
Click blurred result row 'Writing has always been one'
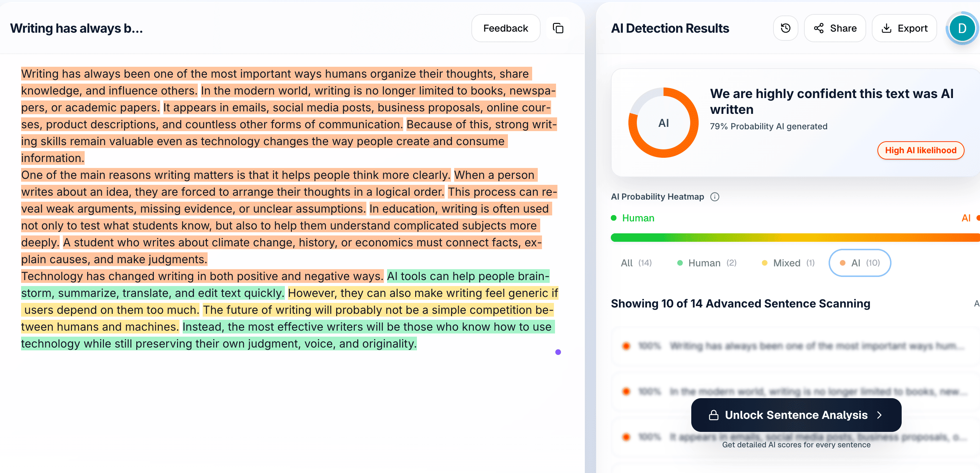pyautogui.click(x=795, y=346)
